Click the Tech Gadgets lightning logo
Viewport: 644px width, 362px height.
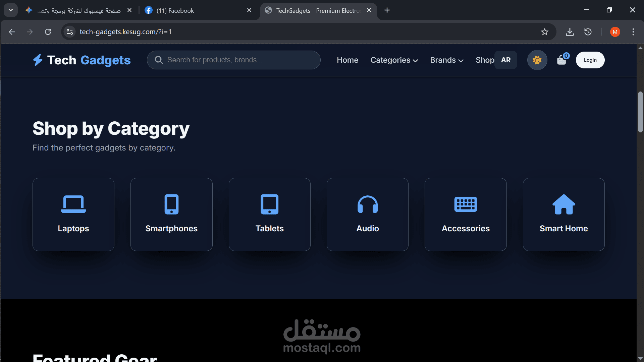click(38, 60)
